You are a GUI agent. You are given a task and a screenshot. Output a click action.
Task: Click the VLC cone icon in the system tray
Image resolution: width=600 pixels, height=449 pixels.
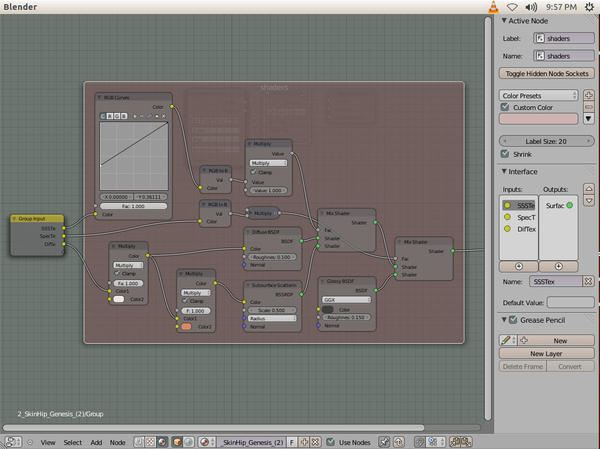492,7
